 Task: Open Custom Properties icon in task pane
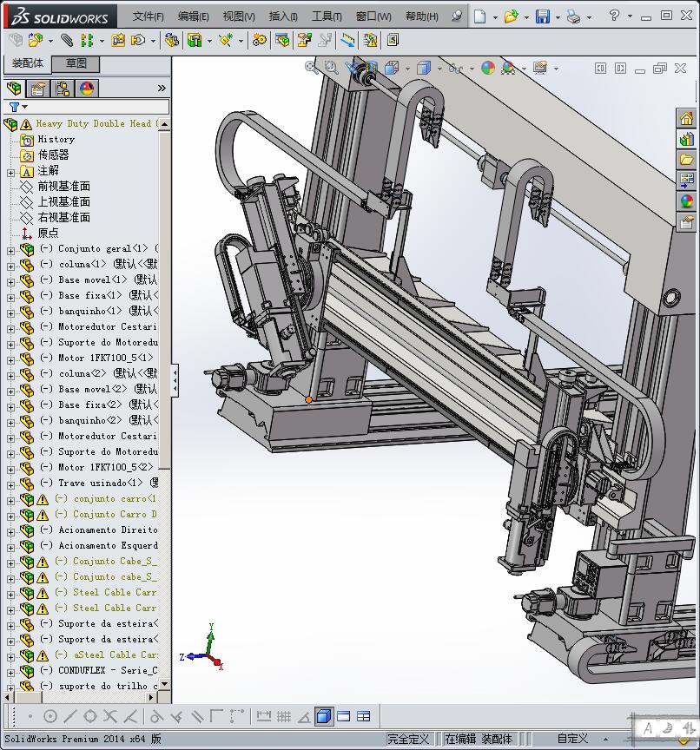pos(687,222)
